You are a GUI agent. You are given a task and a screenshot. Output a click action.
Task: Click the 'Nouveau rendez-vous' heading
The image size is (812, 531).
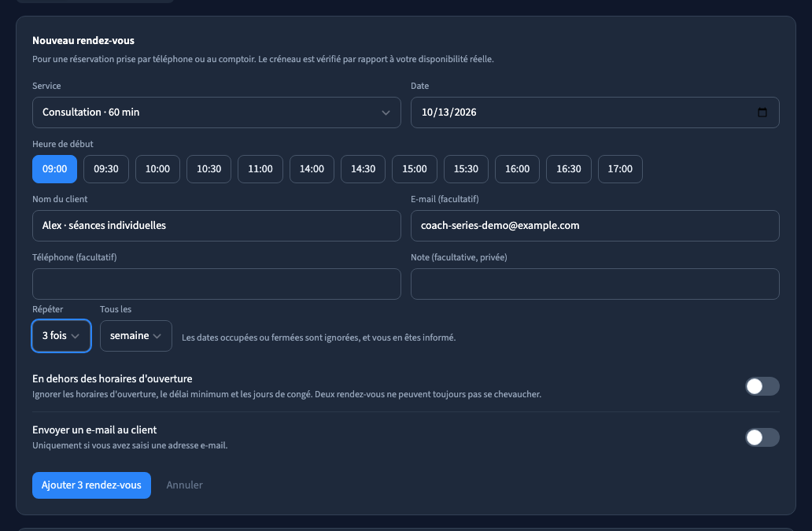(83, 40)
